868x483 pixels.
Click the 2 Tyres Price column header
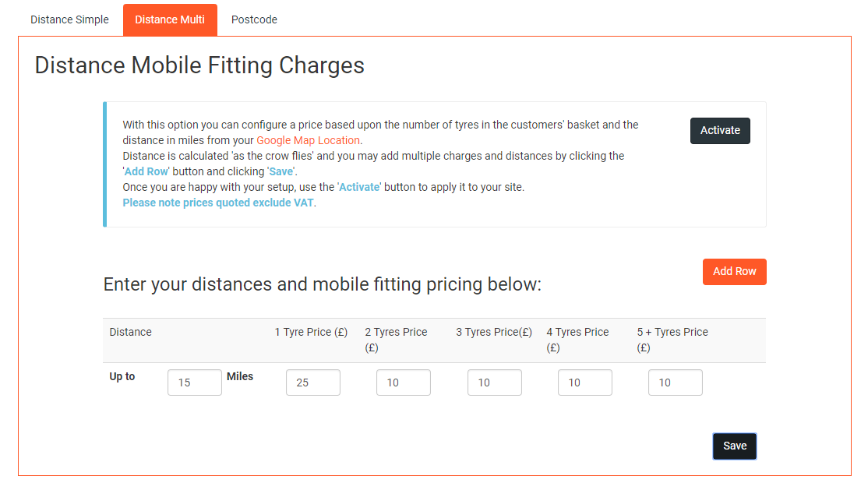(x=396, y=340)
